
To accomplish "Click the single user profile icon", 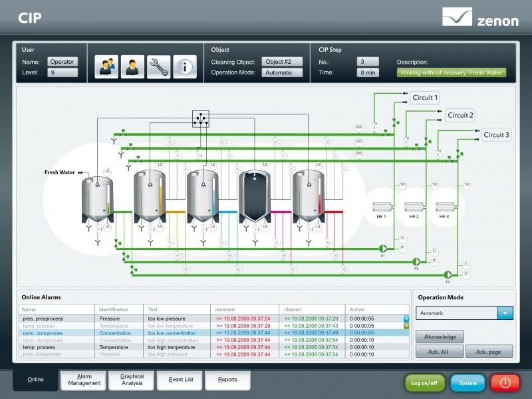I will [x=132, y=66].
